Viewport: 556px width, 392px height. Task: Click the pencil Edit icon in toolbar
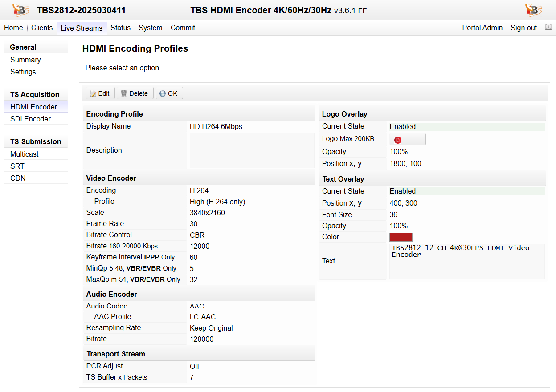point(93,93)
